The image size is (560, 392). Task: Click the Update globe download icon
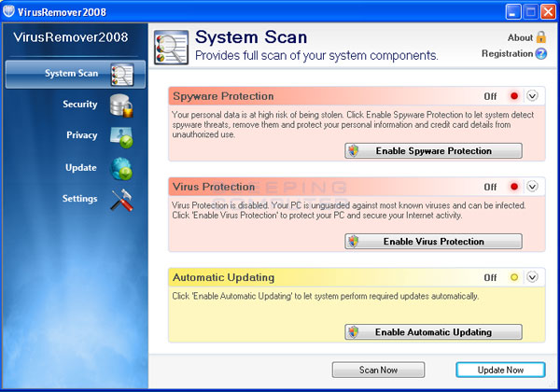(x=121, y=169)
